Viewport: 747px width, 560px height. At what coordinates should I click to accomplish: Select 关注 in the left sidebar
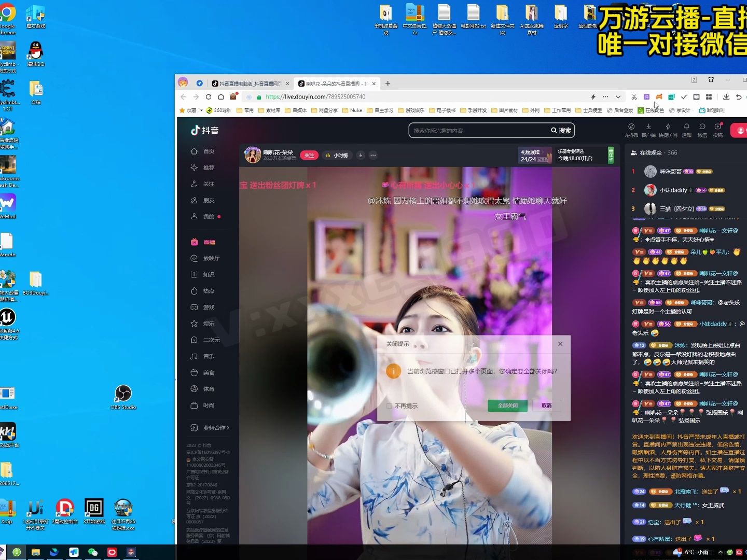point(203,184)
